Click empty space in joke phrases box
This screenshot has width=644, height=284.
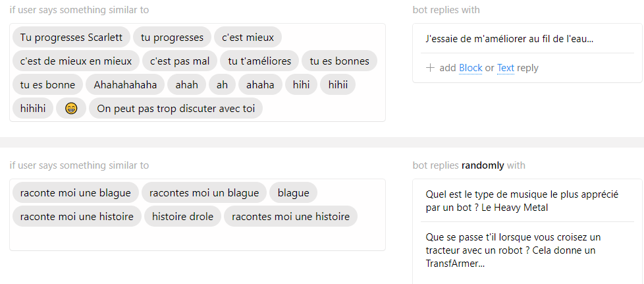point(197,239)
